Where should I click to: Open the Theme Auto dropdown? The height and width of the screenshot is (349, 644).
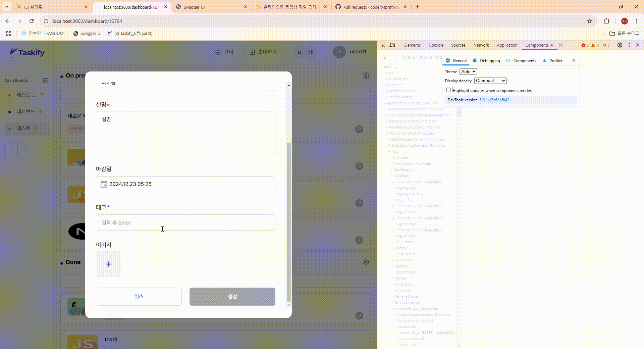point(468,71)
